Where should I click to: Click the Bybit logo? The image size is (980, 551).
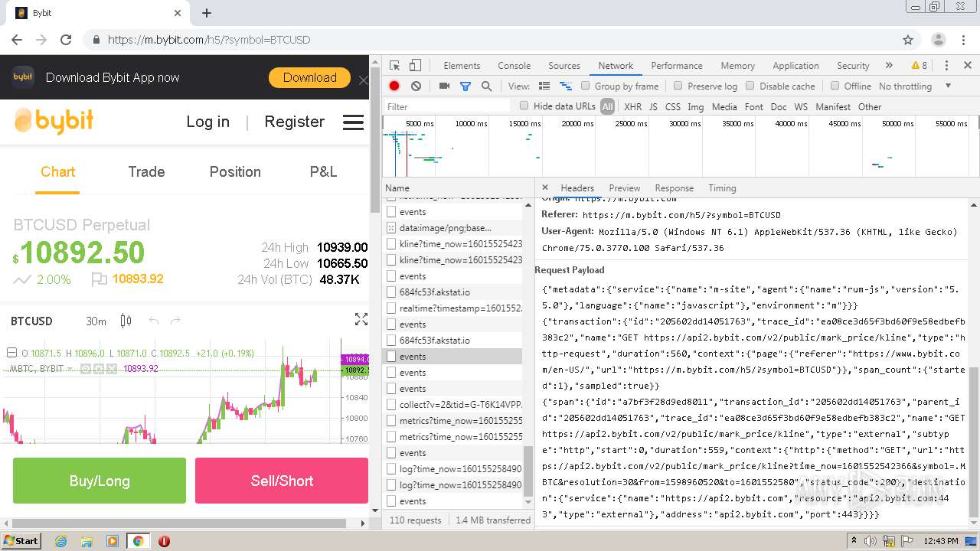coord(54,121)
